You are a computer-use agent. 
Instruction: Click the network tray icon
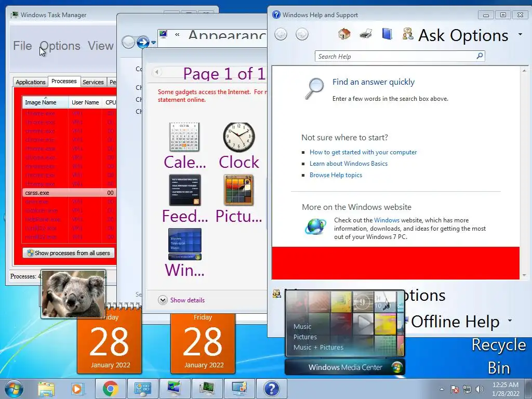(x=467, y=389)
